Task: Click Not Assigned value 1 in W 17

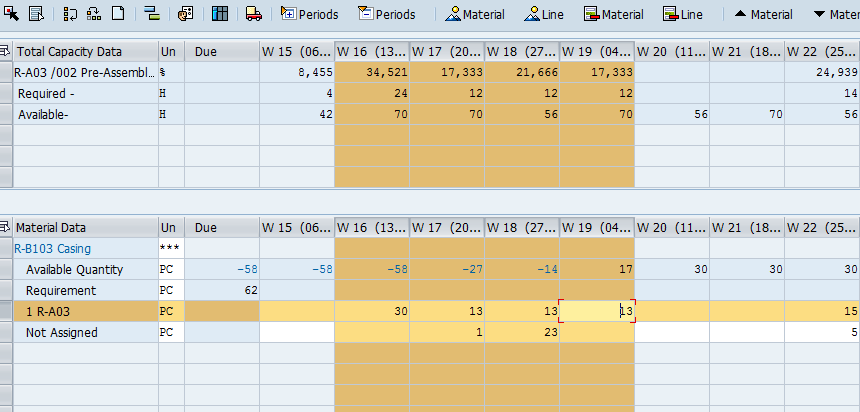Action: (x=446, y=332)
